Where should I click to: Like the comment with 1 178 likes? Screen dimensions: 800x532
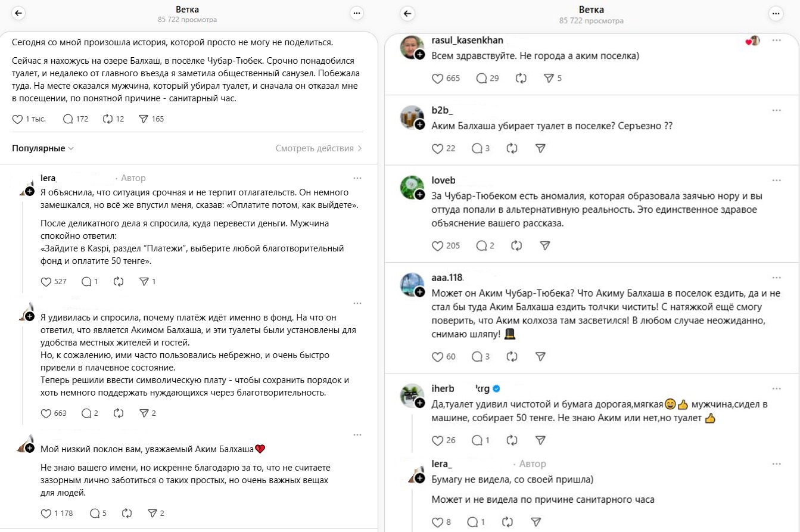[x=46, y=513]
